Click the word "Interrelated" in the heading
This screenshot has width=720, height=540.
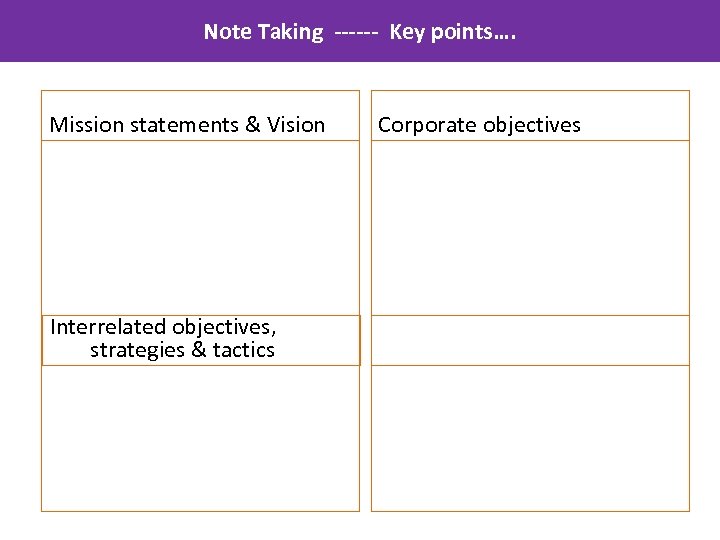tap(108, 327)
